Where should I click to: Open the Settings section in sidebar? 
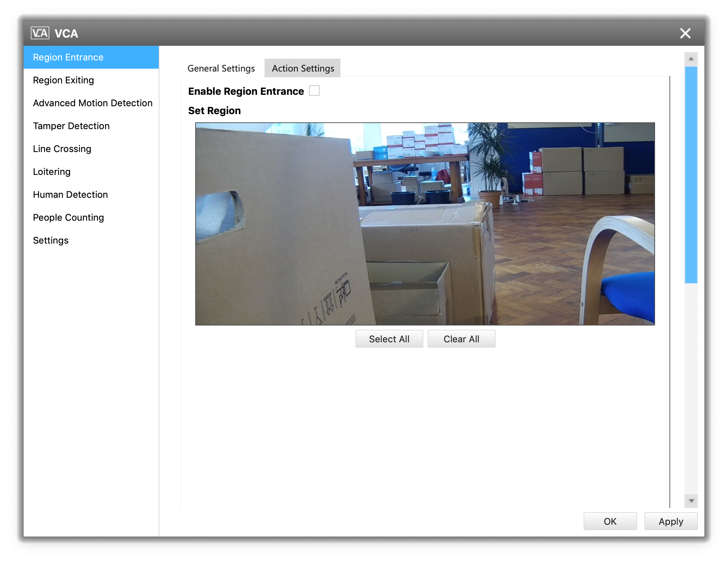point(50,240)
